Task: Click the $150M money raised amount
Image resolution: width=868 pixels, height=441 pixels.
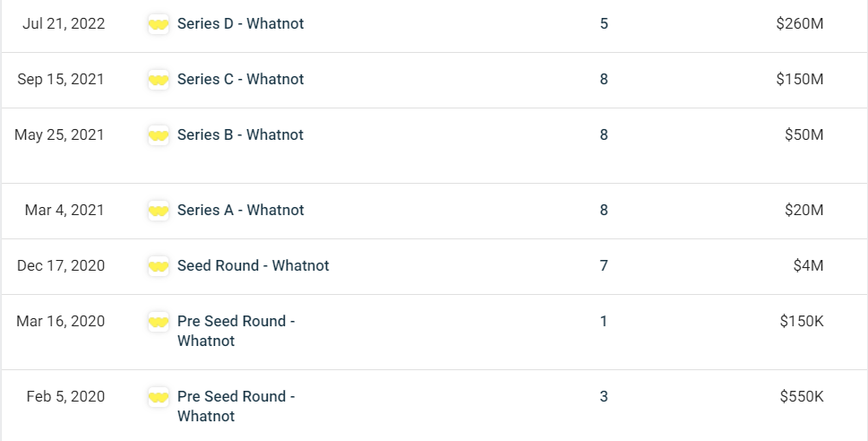Action: point(800,80)
